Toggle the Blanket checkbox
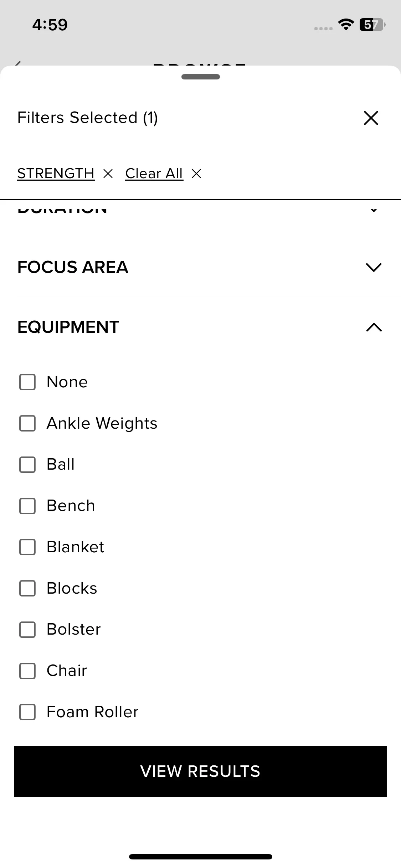The width and height of the screenshot is (401, 868). [x=27, y=547]
